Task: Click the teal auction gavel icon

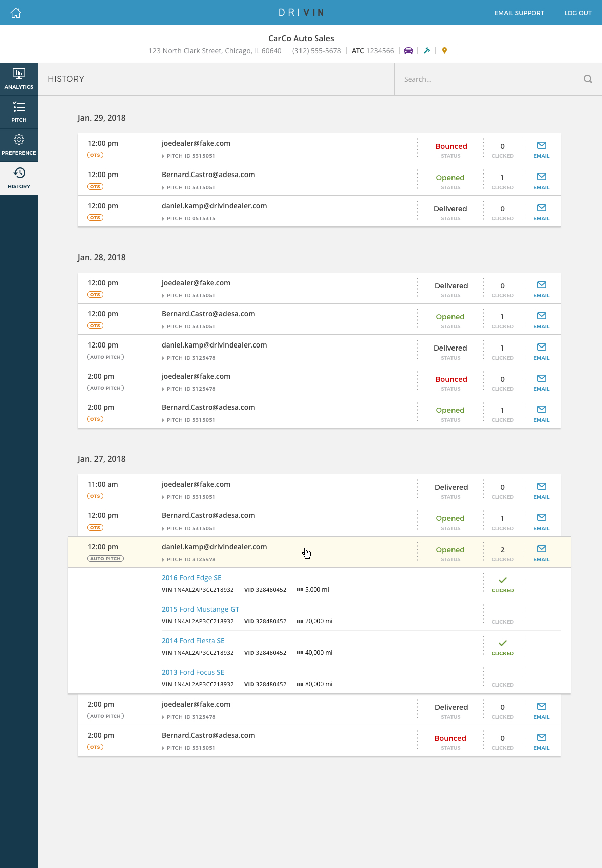Action: pos(427,50)
